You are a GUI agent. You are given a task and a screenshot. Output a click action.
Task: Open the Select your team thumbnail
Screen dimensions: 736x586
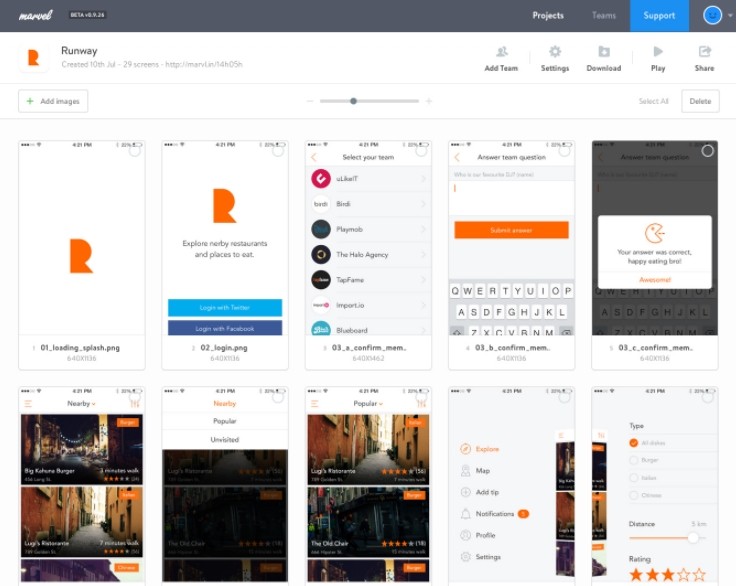368,238
